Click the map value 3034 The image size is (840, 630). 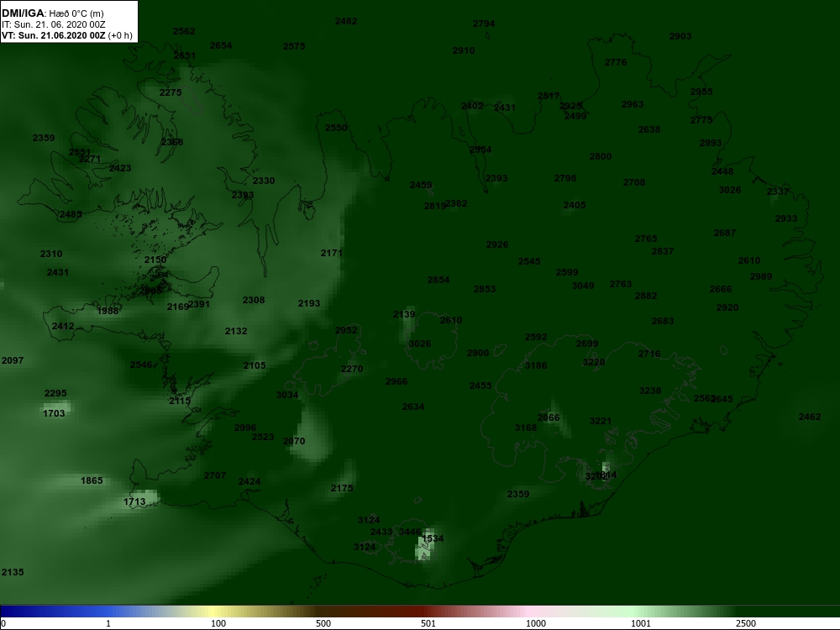click(287, 395)
